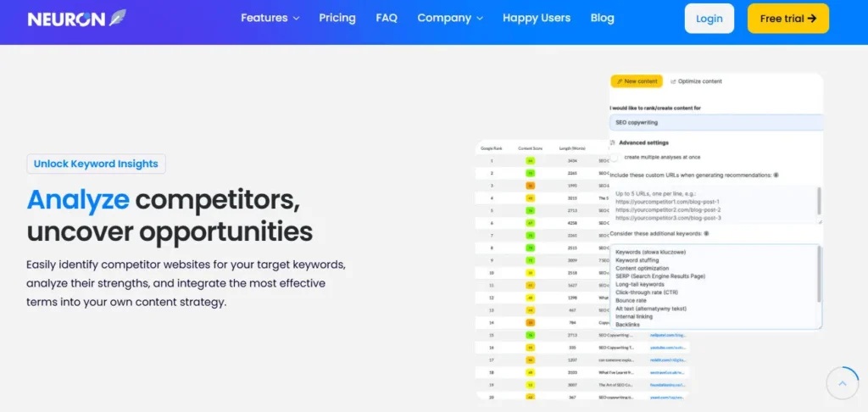Click the chart icon beside Optimize content
Image resolution: width=868 pixels, height=412 pixels.
click(673, 81)
